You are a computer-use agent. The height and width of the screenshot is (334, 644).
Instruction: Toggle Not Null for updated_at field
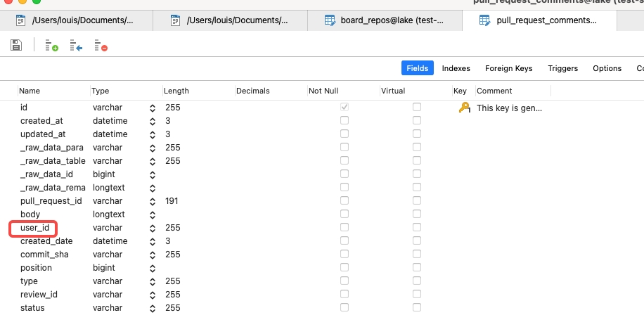pos(344,134)
